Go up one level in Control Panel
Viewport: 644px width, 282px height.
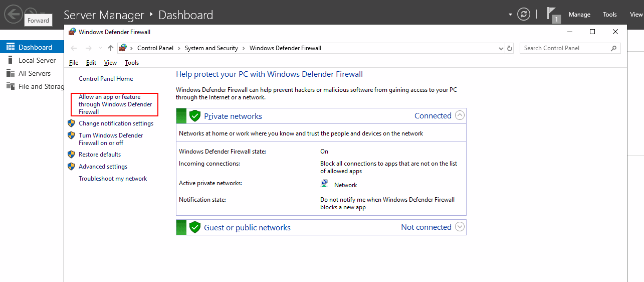(x=111, y=48)
